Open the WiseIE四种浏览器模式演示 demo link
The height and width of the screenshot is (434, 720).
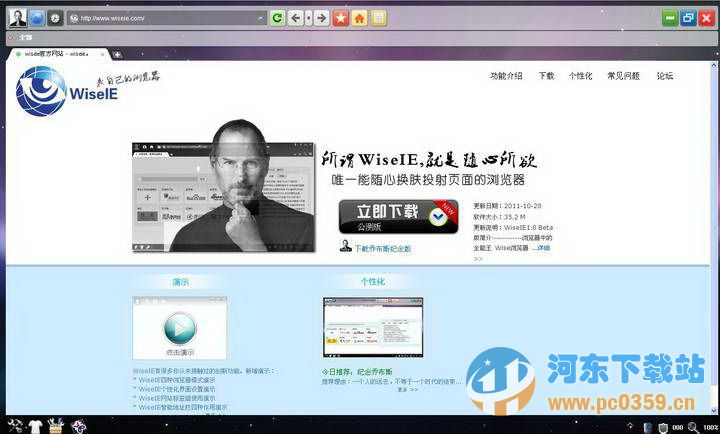tap(177, 380)
